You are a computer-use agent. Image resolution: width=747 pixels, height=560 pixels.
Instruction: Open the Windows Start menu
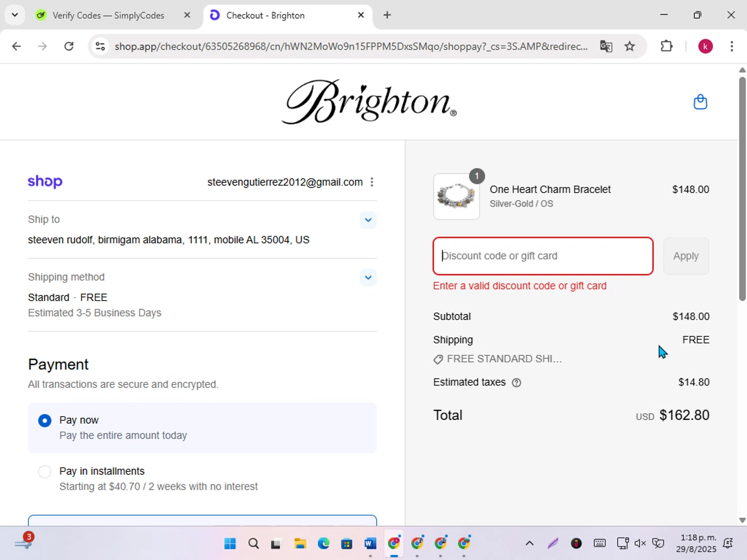click(230, 543)
